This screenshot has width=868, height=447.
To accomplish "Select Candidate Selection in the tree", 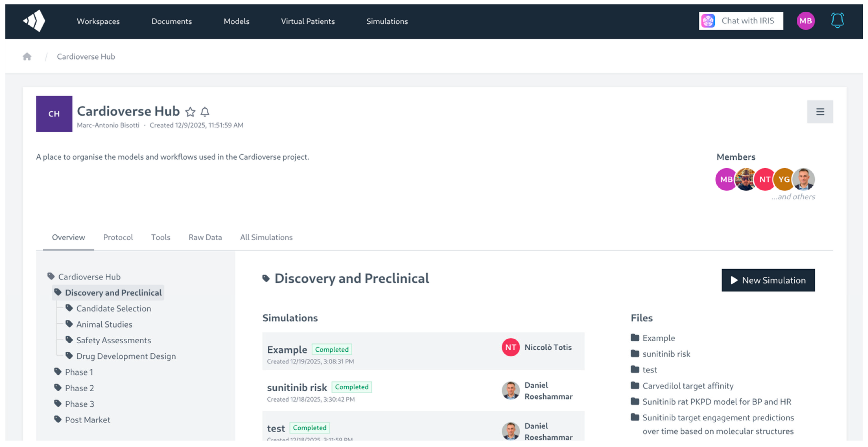I will pyautogui.click(x=108, y=308).
